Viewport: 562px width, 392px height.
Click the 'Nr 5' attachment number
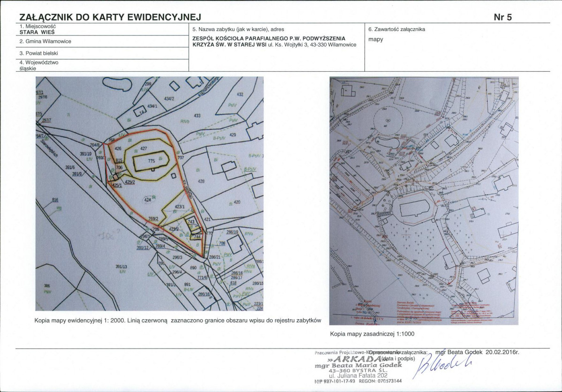coord(503,17)
